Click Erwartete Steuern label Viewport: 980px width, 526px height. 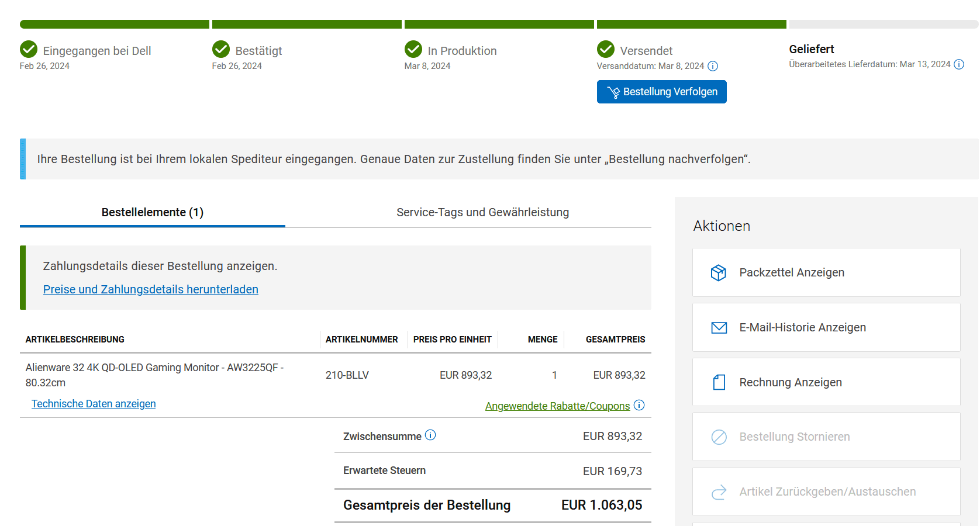pos(384,470)
